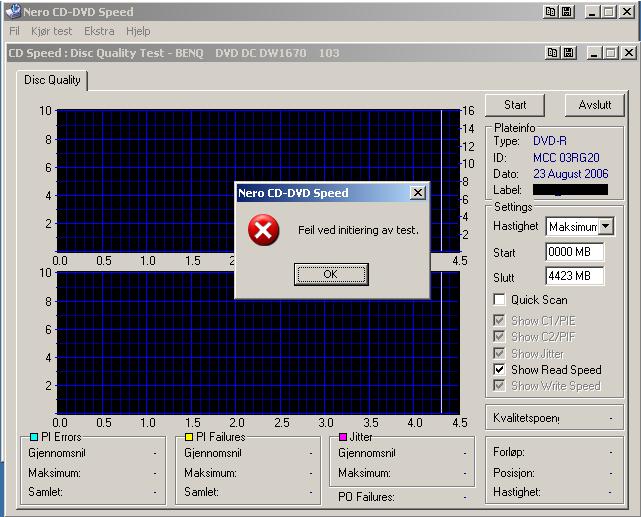Click the red error icon in dialog

pyautogui.click(x=264, y=230)
